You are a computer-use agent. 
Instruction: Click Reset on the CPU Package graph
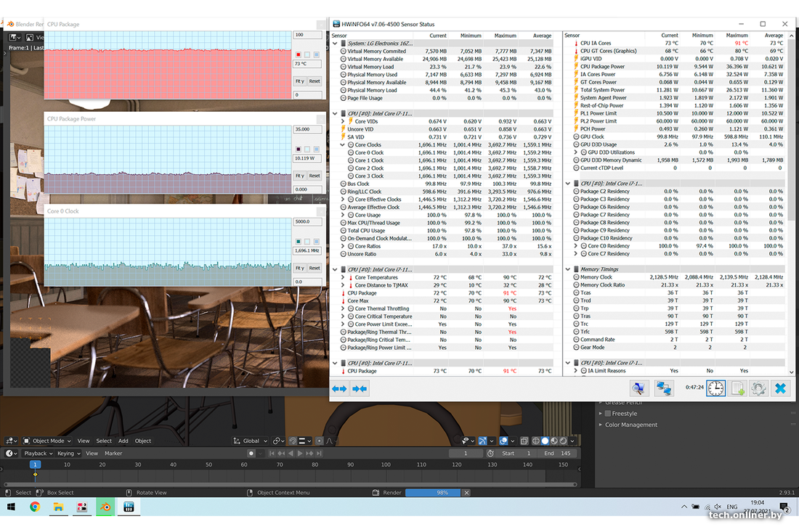(x=315, y=81)
